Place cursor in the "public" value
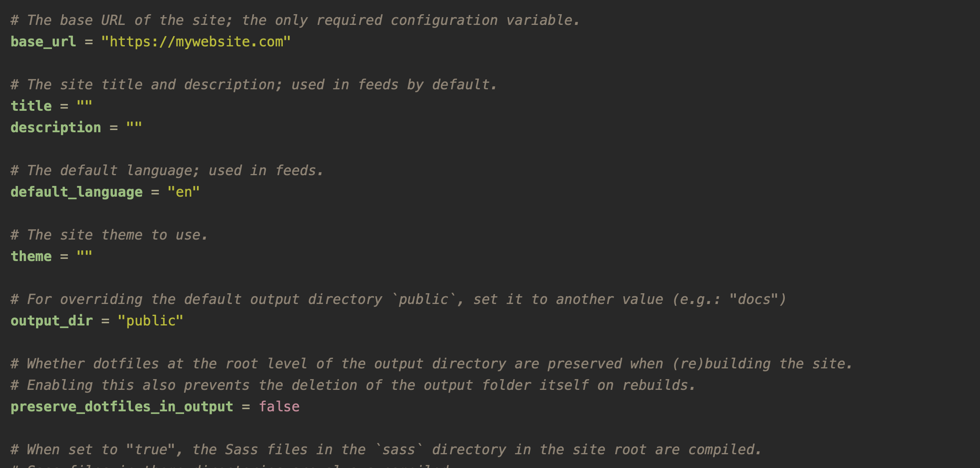Screen dimensions: 980x468 (151, 321)
